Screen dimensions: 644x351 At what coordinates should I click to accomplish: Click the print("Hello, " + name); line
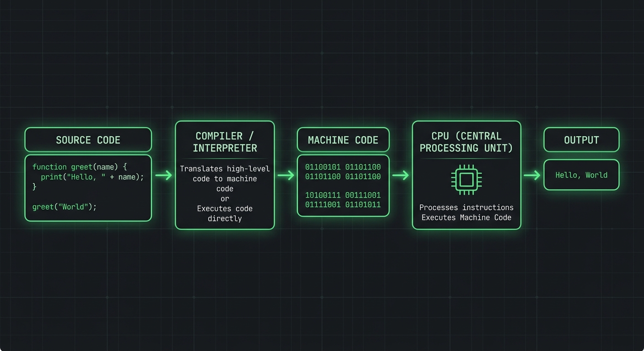(x=92, y=177)
